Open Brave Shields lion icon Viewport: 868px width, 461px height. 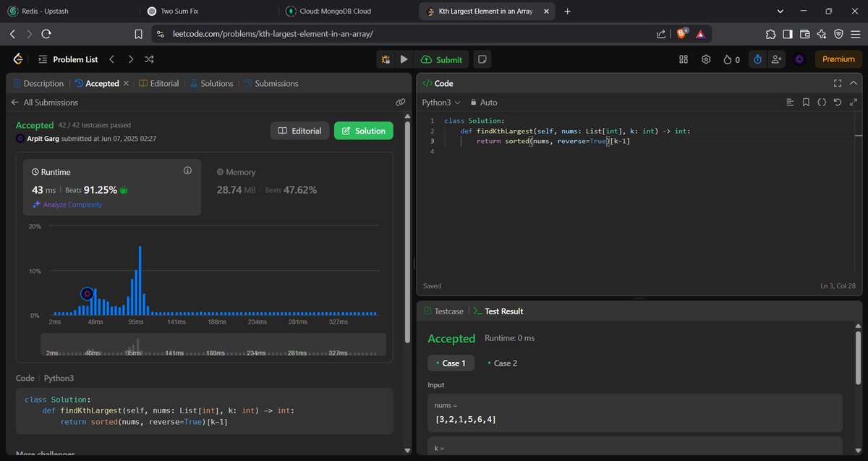tap(682, 33)
